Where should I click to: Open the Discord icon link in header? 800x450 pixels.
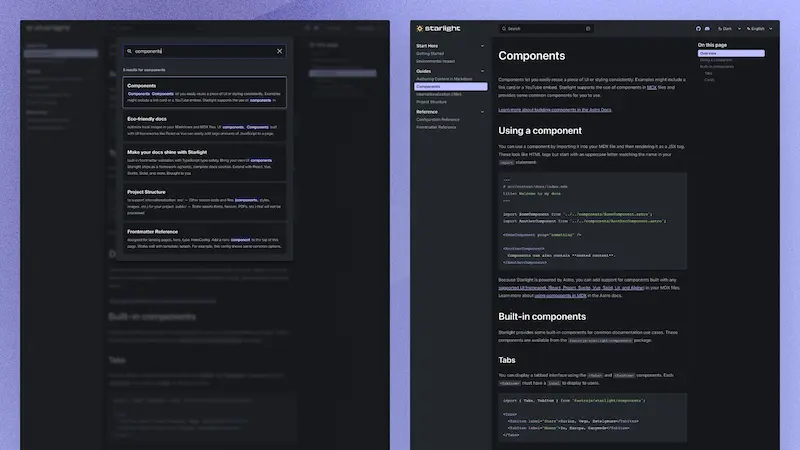[707, 29]
